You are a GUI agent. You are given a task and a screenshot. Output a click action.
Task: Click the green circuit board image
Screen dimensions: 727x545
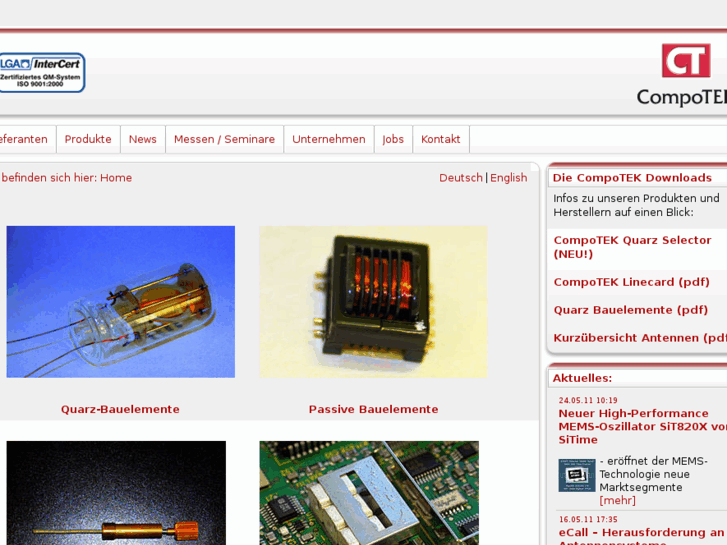tap(369, 493)
